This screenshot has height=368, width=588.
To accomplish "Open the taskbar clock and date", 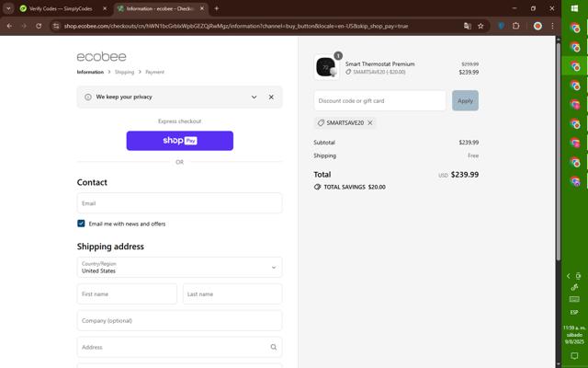I will 574,335.
